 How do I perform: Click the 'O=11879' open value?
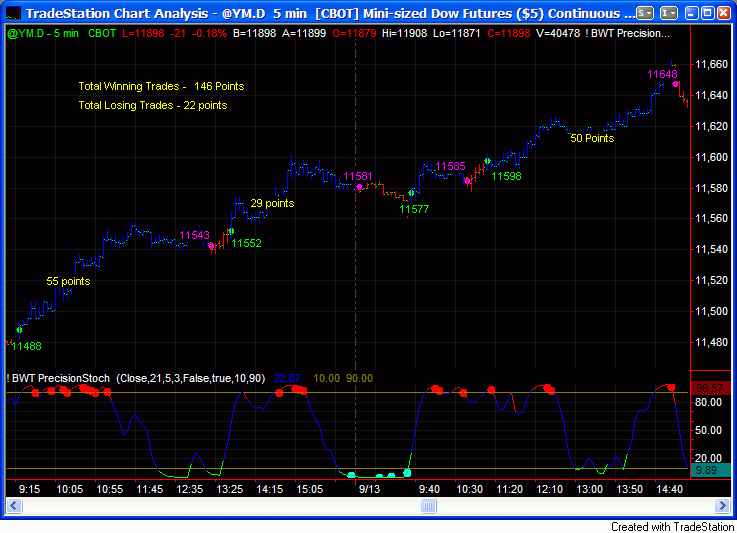(x=354, y=33)
